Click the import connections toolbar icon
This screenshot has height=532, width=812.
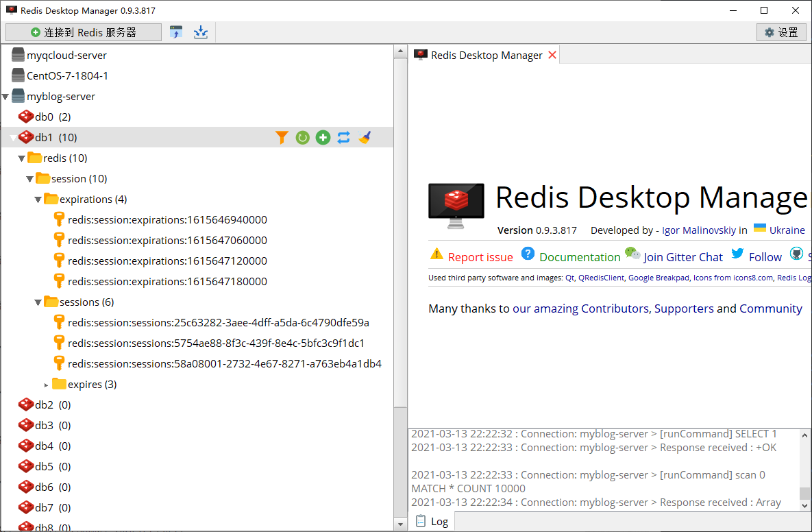(176, 32)
